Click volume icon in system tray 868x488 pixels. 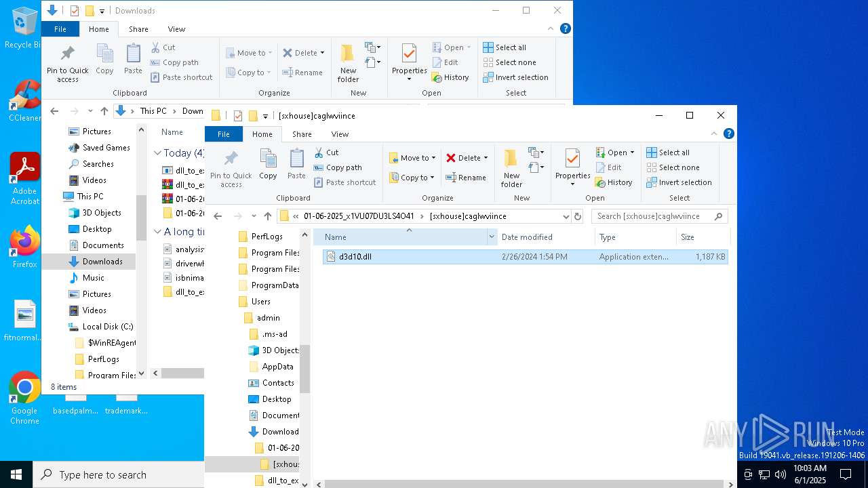pos(781,474)
